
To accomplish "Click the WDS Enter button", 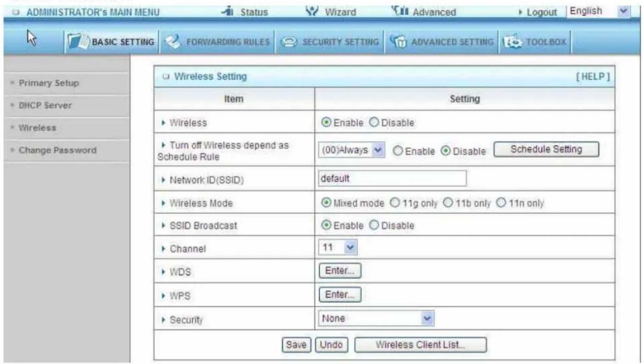I will coord(340,271).
